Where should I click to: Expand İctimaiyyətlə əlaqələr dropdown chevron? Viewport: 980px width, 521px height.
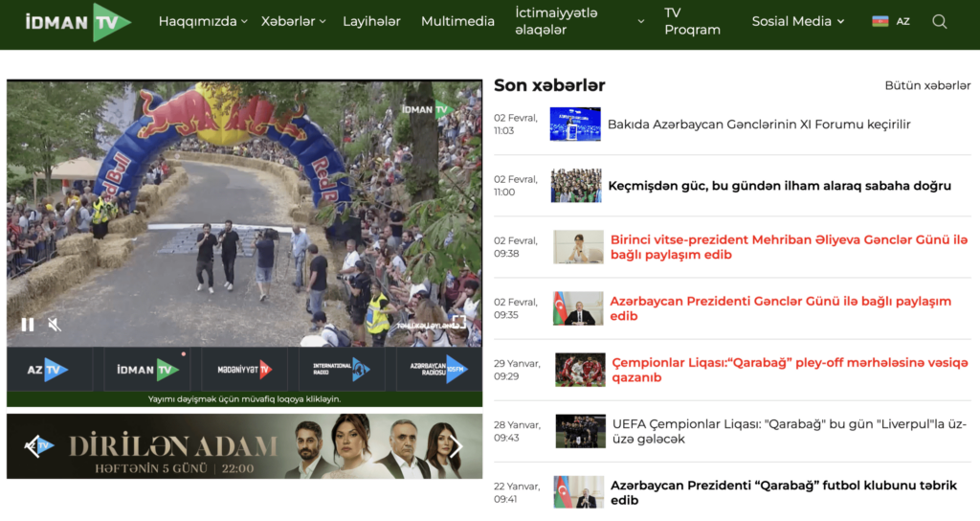point(640,21)
